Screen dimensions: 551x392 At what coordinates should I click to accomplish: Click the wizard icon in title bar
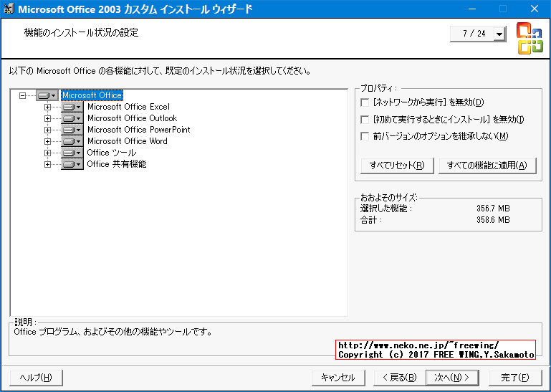coord(9,9)
